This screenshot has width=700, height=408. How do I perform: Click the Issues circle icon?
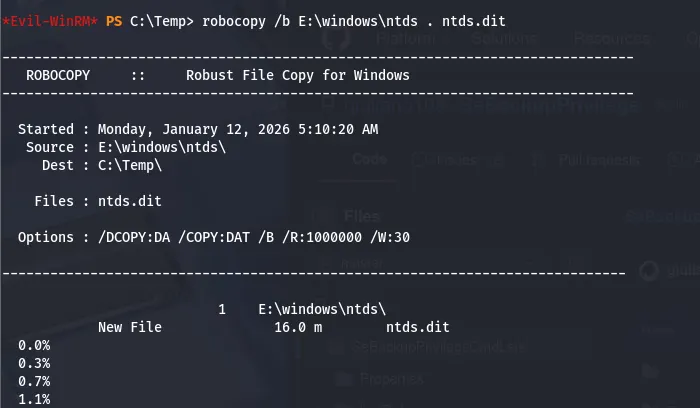tap(418, 159)
